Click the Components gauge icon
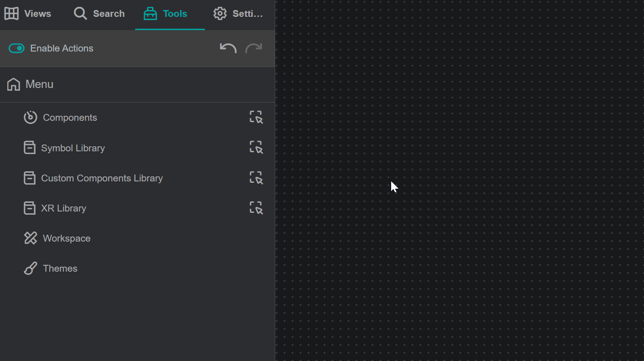The height and width of the screenshot is (361, 644). [x=30, y=117]
